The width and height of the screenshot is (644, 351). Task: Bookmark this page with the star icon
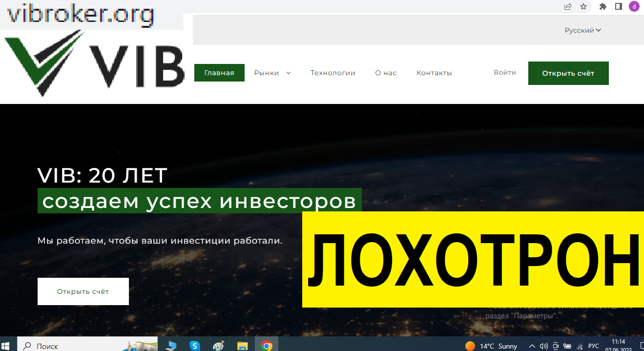(x=583, y=6)
